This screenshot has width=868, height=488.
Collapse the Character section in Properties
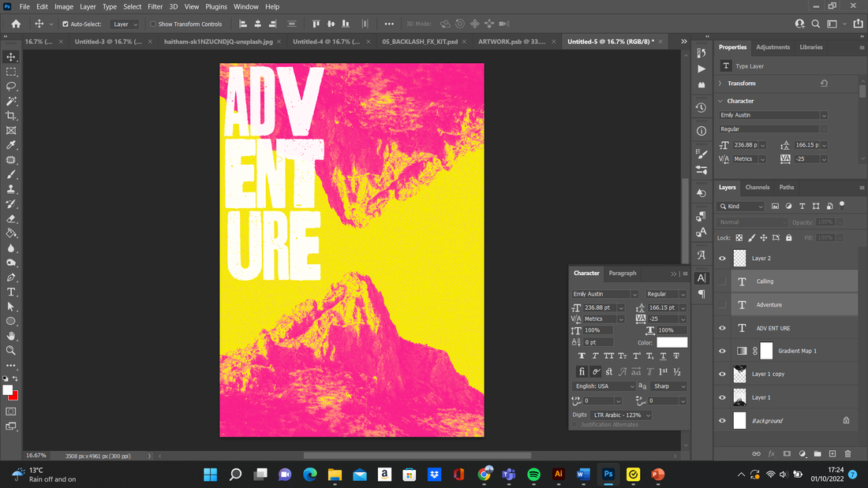(x=720, y=101)
